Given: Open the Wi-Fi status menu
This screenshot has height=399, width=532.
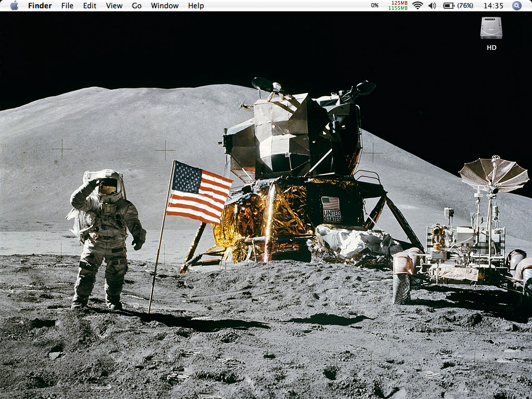Looking at the screenshot, I should [418, 5].
